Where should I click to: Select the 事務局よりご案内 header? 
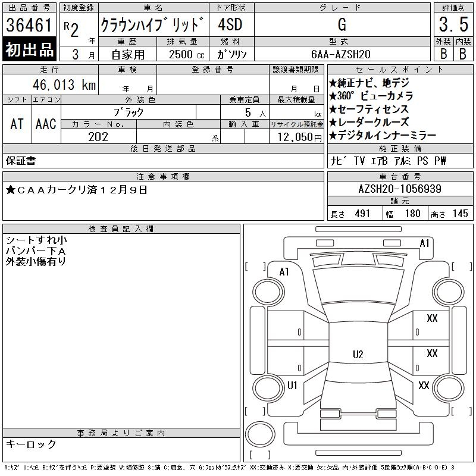[121, 433]
